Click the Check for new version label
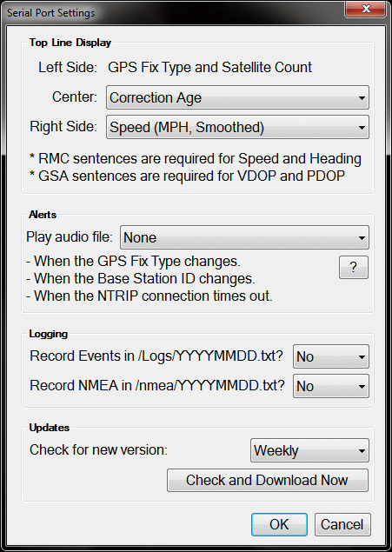The width and height of the screenshot is (392, 552). click(98, 450)
